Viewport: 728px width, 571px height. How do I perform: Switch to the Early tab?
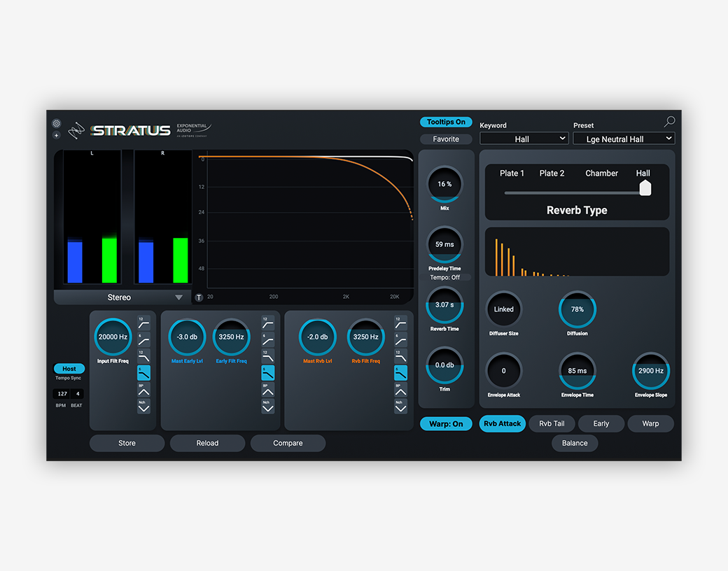pyautogui.click(x=601, y=424)
